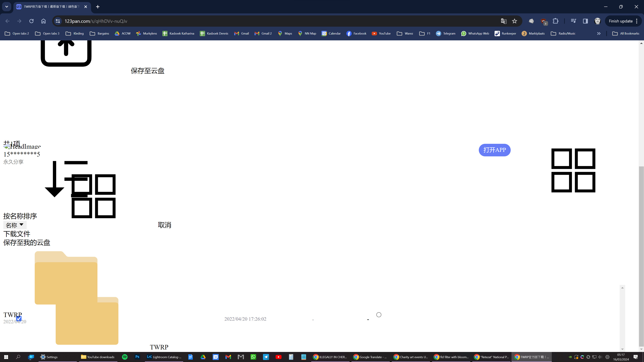The height and width of the screenshot is (362, 644).
Task: Open the tab search chevron in title bar
Action: 7,7
